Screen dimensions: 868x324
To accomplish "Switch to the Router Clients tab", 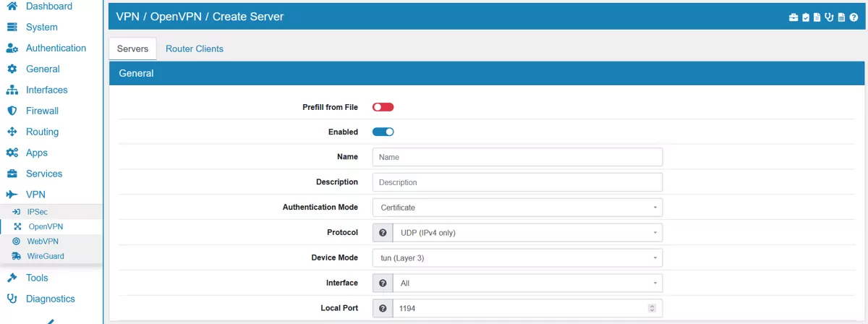I will 195,48.
